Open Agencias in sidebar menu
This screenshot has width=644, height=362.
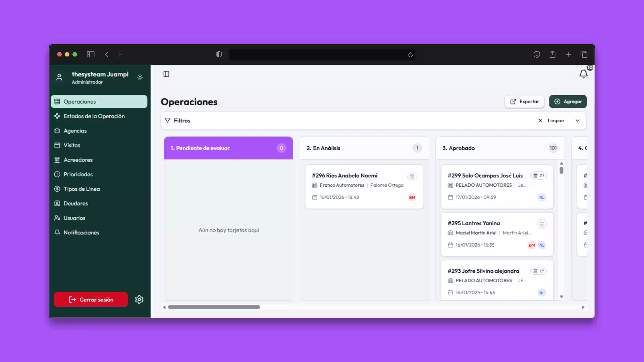click(x=75, y=131)
